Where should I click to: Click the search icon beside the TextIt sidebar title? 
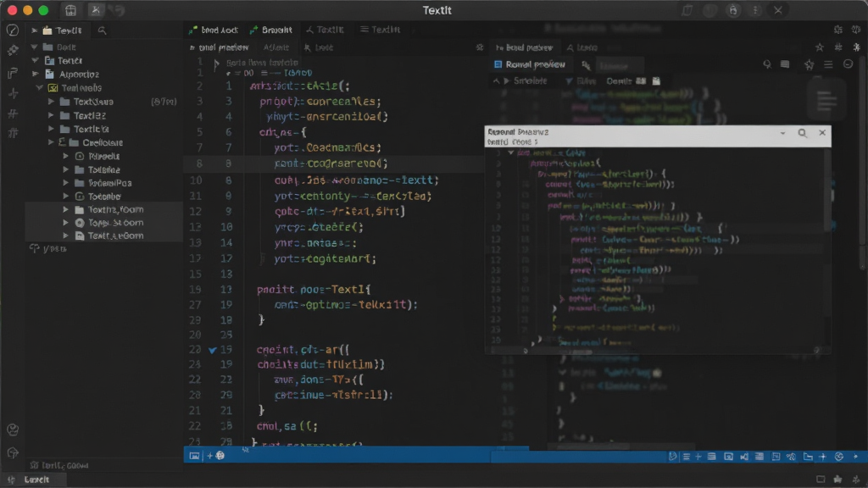click(x=102, y=30)
